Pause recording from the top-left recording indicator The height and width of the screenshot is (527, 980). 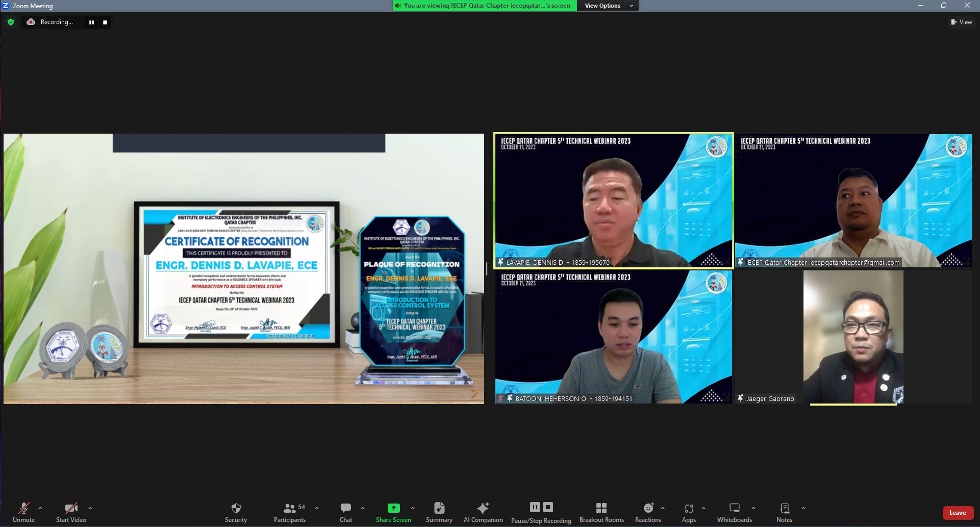91,22
